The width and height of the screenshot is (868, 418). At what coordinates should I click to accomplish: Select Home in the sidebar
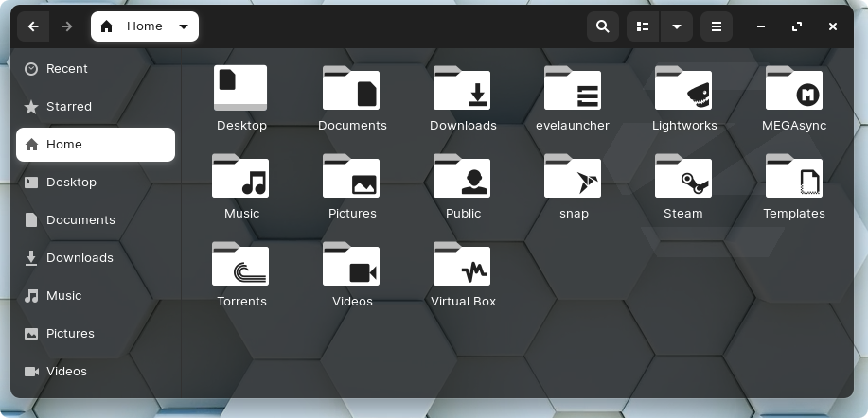point(96,145)
